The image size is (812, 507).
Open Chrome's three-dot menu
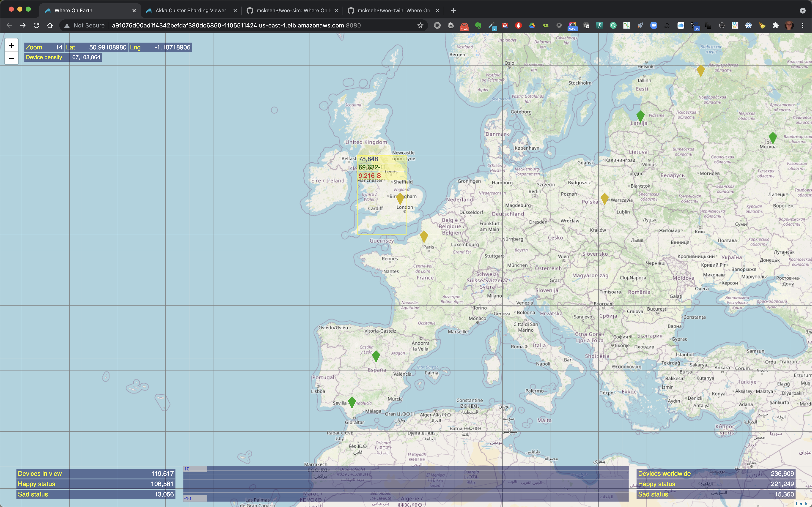803,26
